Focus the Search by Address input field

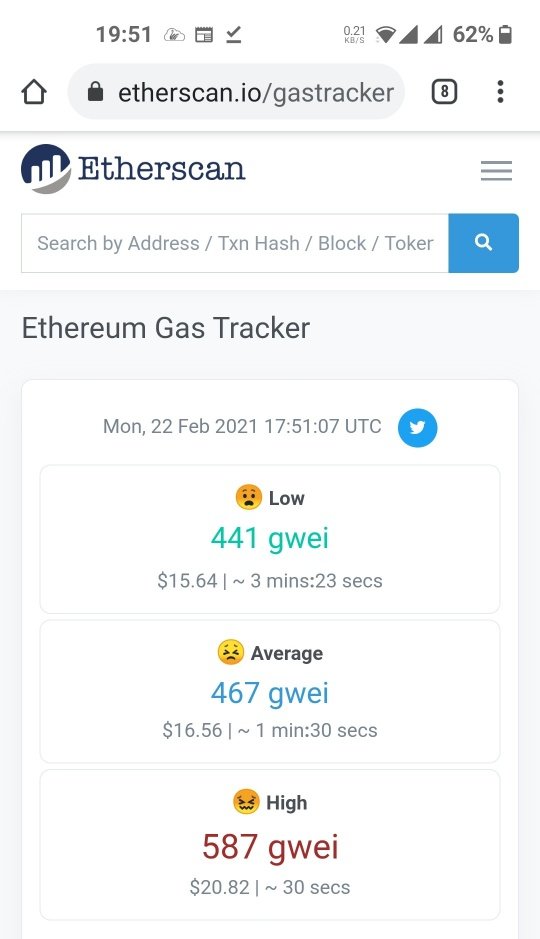click(x=235, y=243)
